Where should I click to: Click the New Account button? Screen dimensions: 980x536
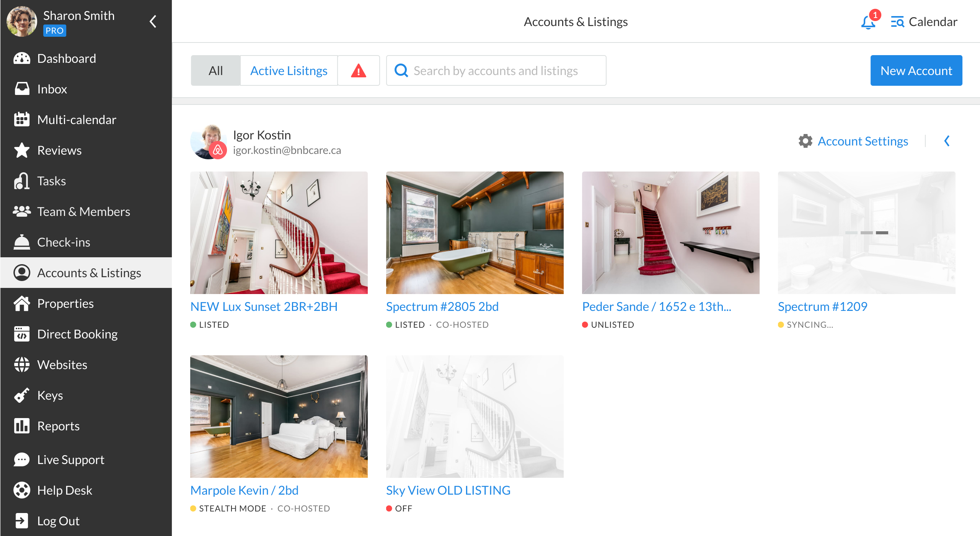(x=916, y=71)
